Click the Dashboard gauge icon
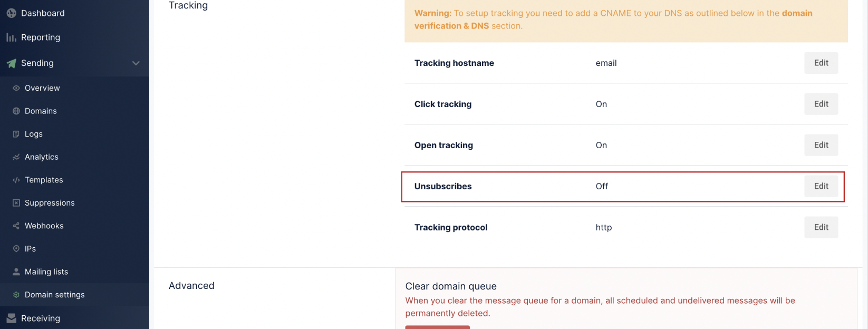Viewport: 868px width, 329px height. coord(11,13)
